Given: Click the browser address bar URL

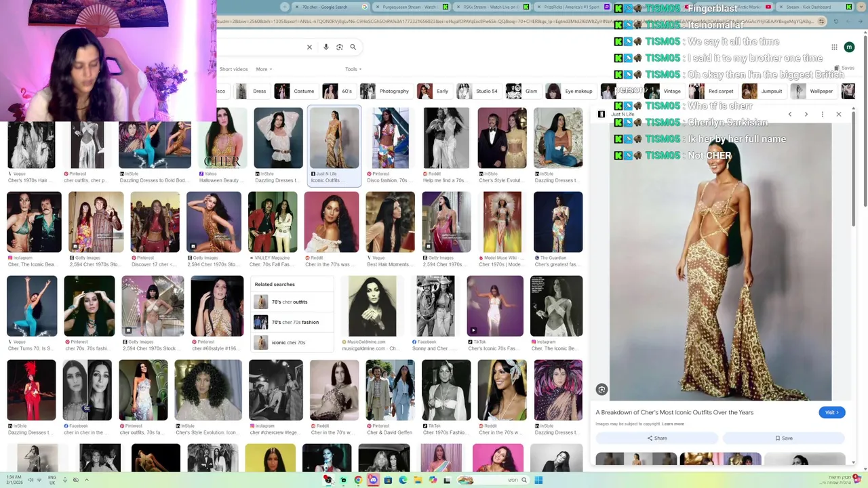Looking at the screenshot, I should tap(515, 21).
